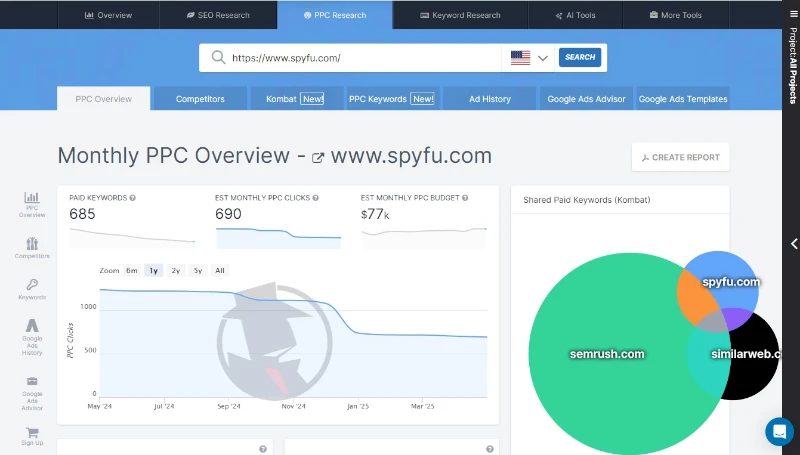The image size is (800, 455).
Task: Expand the projects side panel arrow
Action: tap(793, 244)
